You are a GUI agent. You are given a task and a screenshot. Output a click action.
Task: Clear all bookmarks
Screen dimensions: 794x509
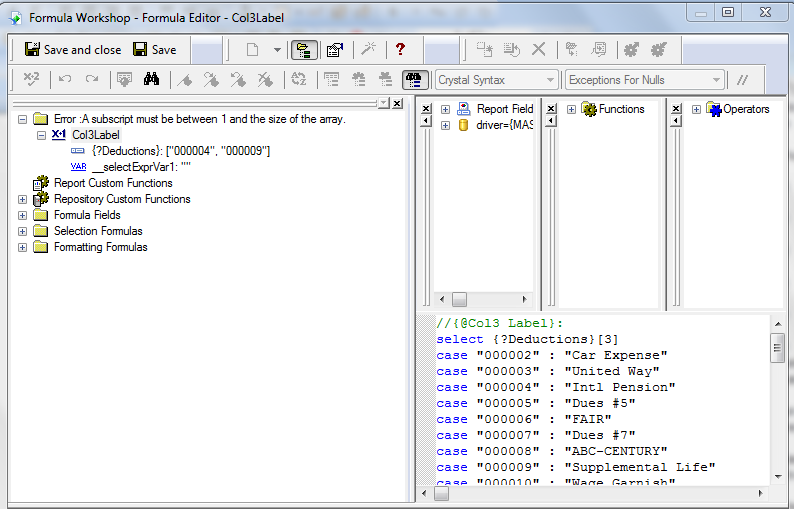coord(265,80)
